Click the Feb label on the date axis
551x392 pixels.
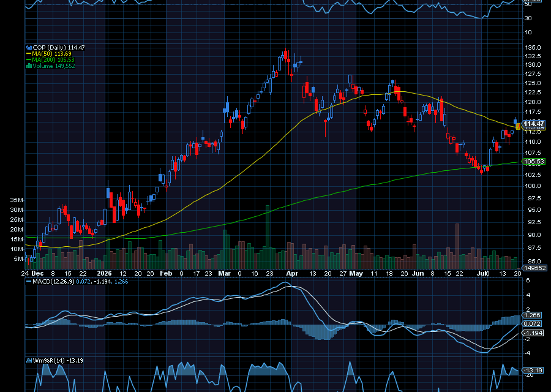click(166, 273)
